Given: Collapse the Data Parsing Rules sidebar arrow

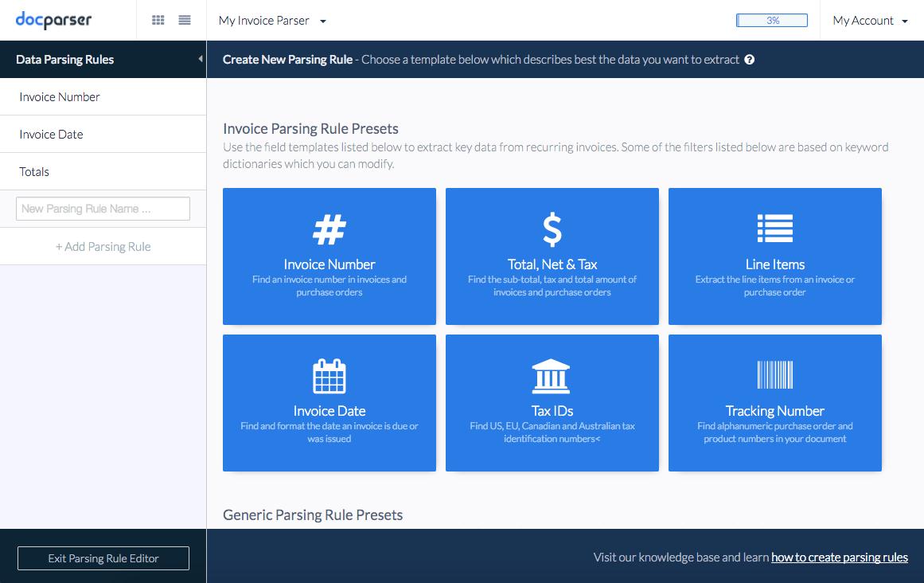Looking at the screenshot, I should click(x=200, y=60).
